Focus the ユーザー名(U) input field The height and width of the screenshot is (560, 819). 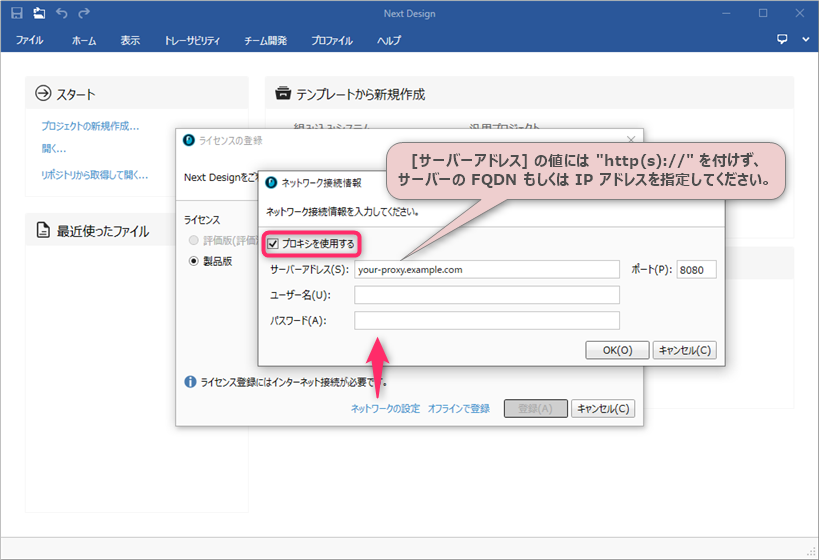487,295
